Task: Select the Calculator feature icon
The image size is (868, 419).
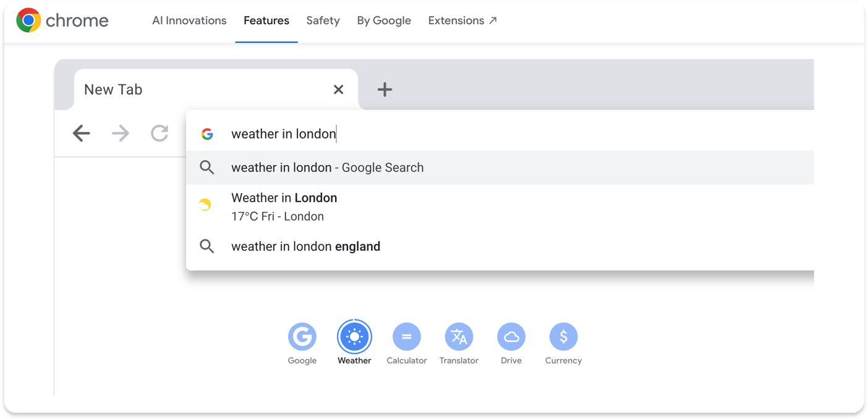Action: pyautogui.click(x=407, y=337)
